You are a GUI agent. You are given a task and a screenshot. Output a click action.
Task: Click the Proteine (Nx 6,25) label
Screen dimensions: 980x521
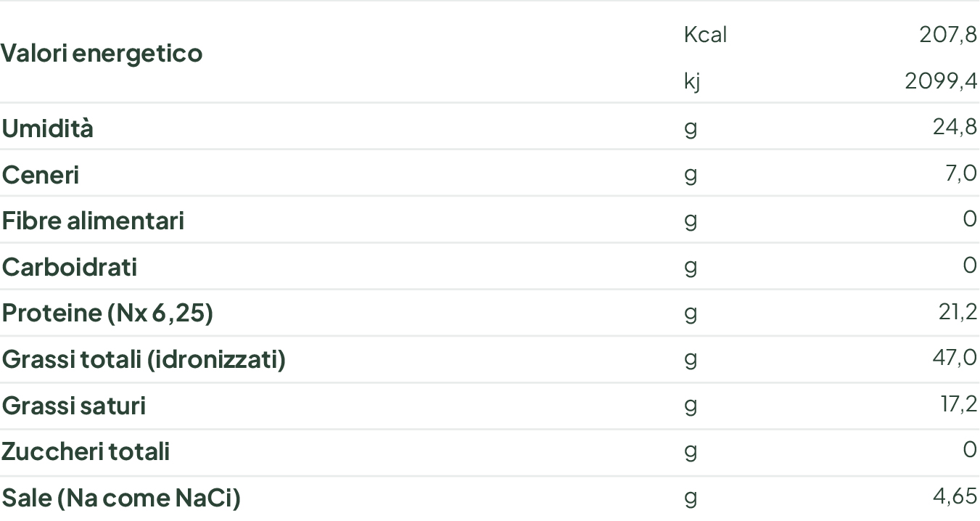[x=107, y=313]
